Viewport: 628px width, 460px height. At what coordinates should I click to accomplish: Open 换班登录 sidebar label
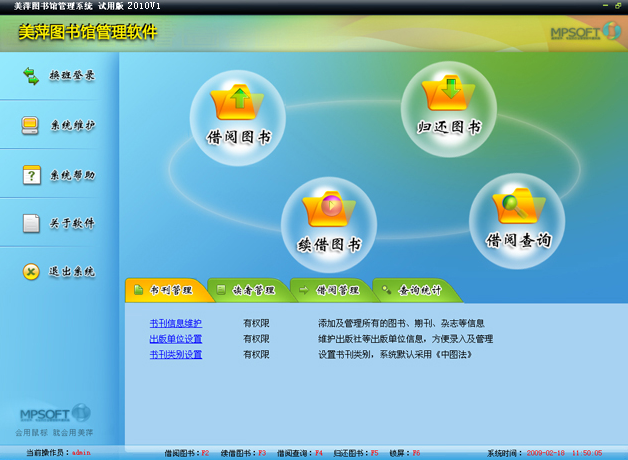[x=72, y=75]
